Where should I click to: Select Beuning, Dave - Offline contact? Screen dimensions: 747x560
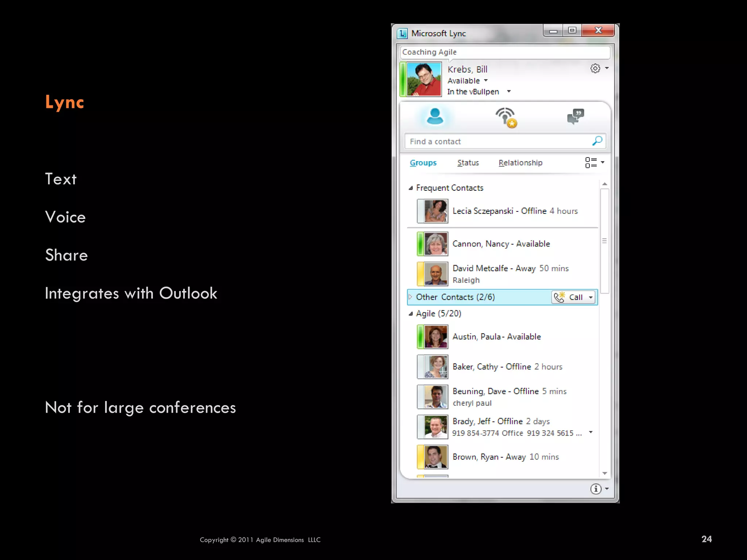coord(503,397)
